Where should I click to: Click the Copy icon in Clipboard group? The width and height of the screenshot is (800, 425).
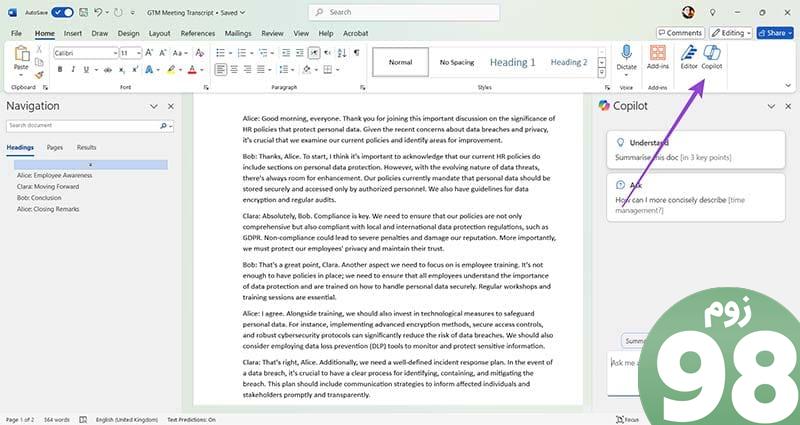pos(39,62)
